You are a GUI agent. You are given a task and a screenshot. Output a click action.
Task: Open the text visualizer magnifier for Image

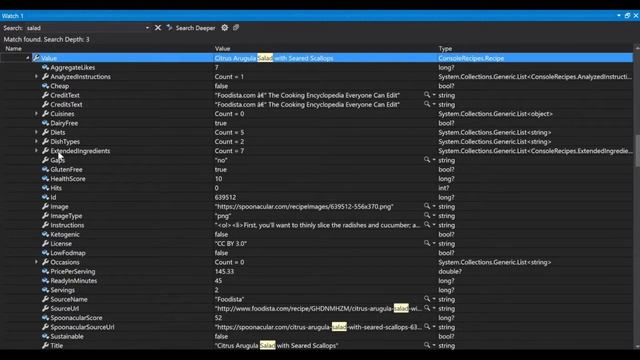[x=427, y=206]
